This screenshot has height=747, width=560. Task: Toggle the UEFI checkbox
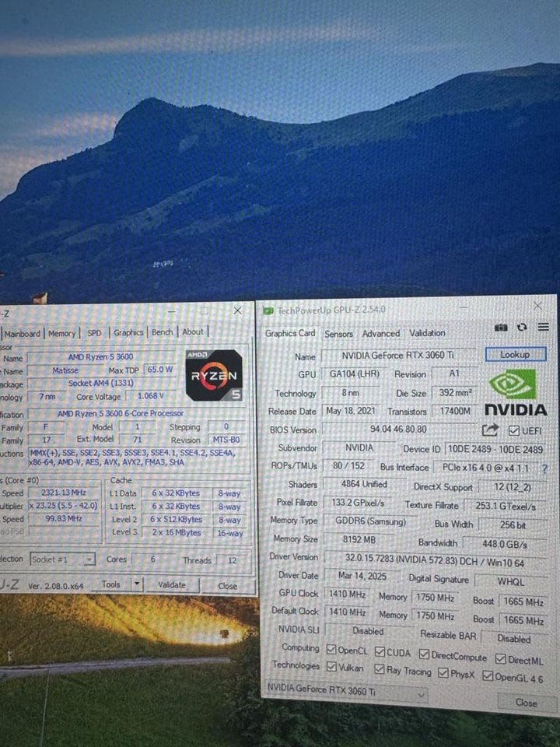coord(513,430)
